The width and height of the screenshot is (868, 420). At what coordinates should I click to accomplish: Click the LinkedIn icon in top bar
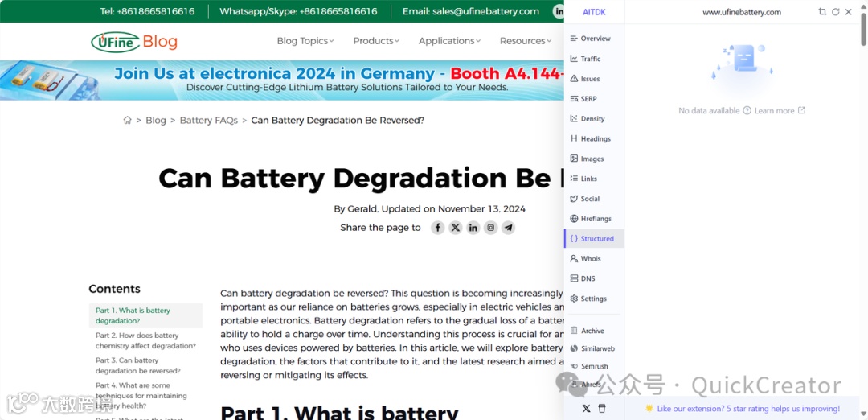[558, 11]
